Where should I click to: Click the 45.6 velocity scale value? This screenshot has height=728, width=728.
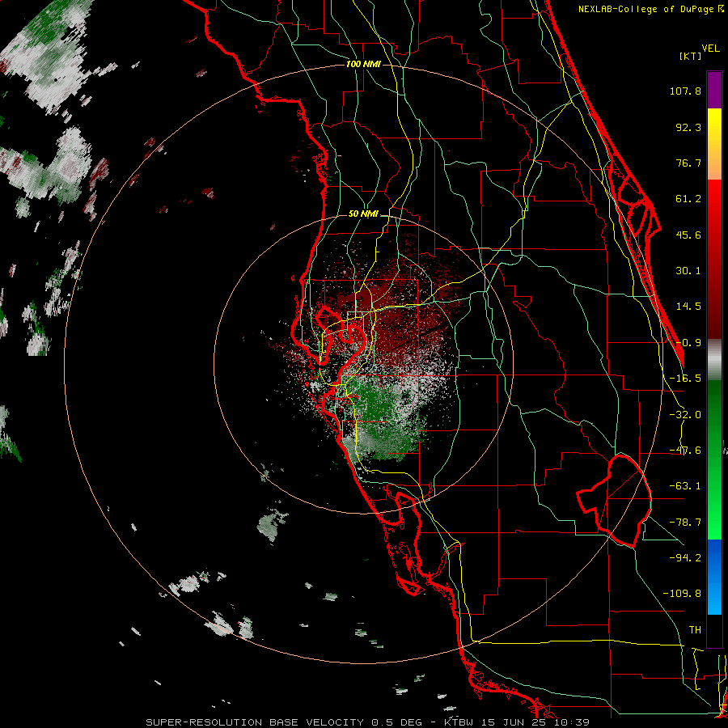pos(688,235)
